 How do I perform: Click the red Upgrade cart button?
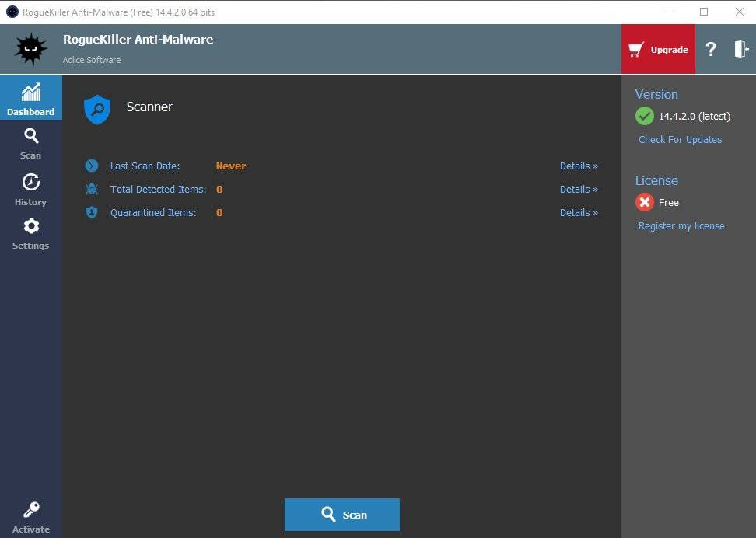pyautogui.click(x=658, y=49)
